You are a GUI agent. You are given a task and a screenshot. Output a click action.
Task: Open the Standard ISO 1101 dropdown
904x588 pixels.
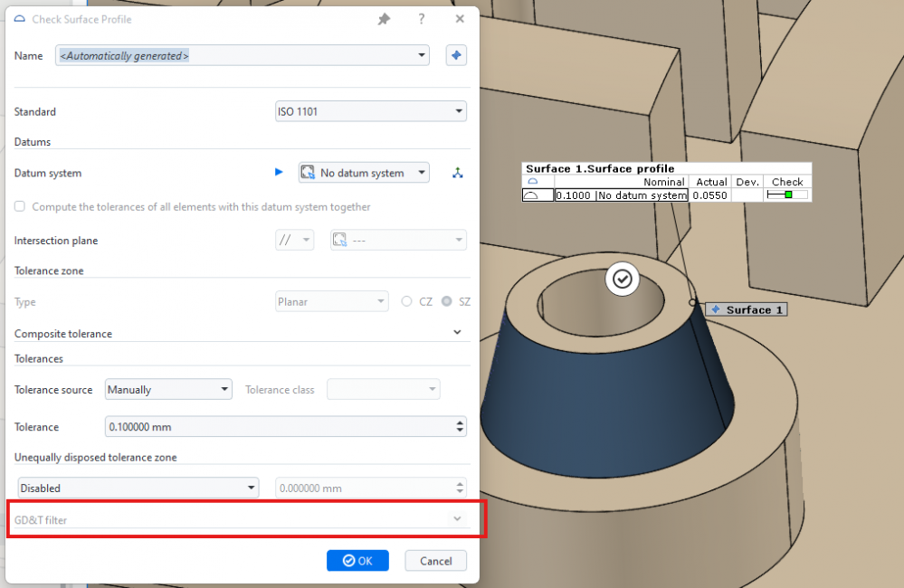[370, 112]
